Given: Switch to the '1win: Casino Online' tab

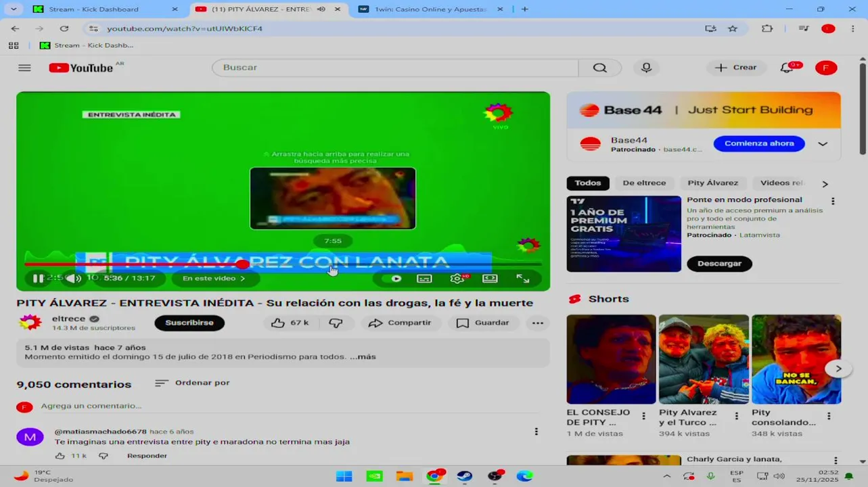Looking at the screenshot, I should point(431,9).
